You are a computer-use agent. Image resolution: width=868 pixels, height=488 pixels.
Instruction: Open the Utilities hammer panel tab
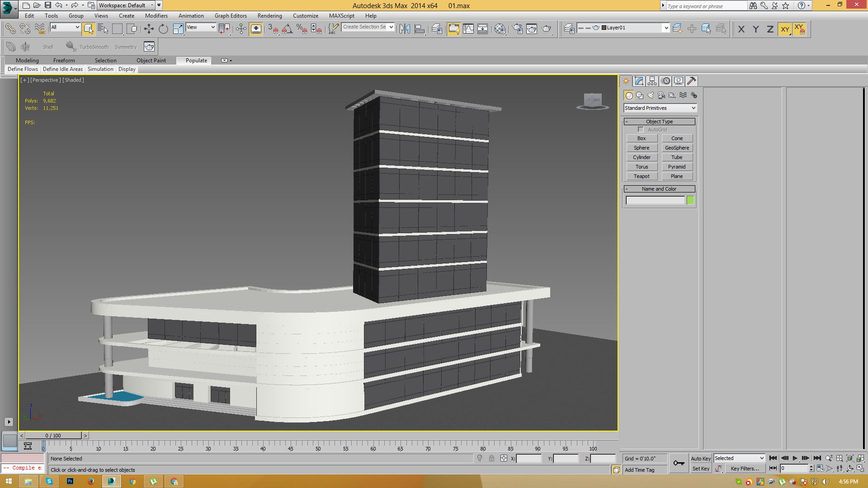pos(692,81)
